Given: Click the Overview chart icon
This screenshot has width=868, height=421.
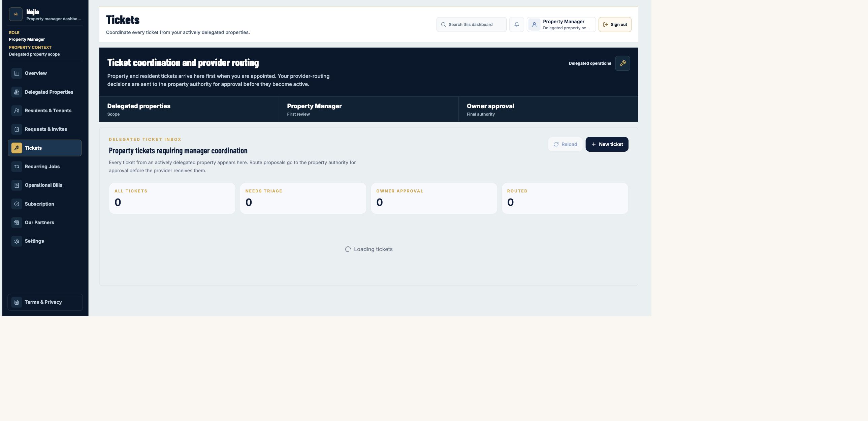Looking at the screenshot, I should [17, 73].
